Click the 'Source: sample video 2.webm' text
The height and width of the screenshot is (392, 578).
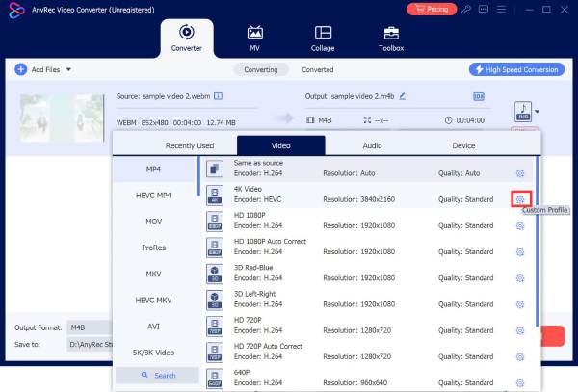coord(163,96)
